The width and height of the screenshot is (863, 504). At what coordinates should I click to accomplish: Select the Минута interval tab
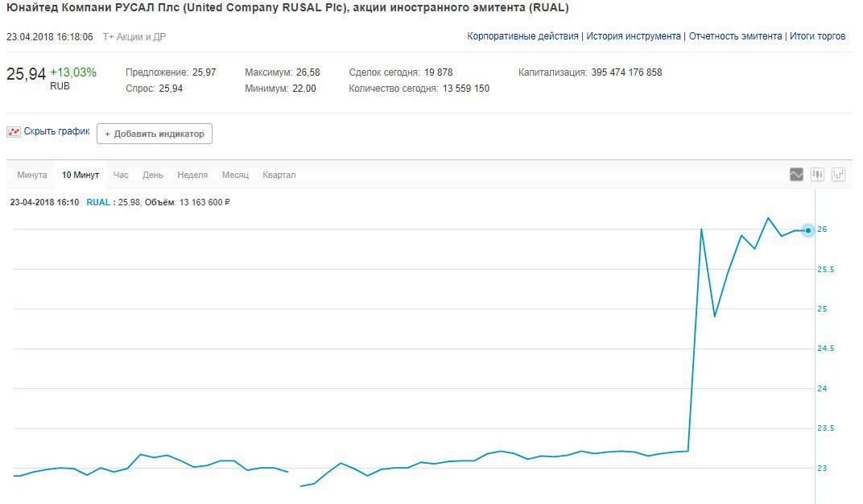[x=32, y=175]
